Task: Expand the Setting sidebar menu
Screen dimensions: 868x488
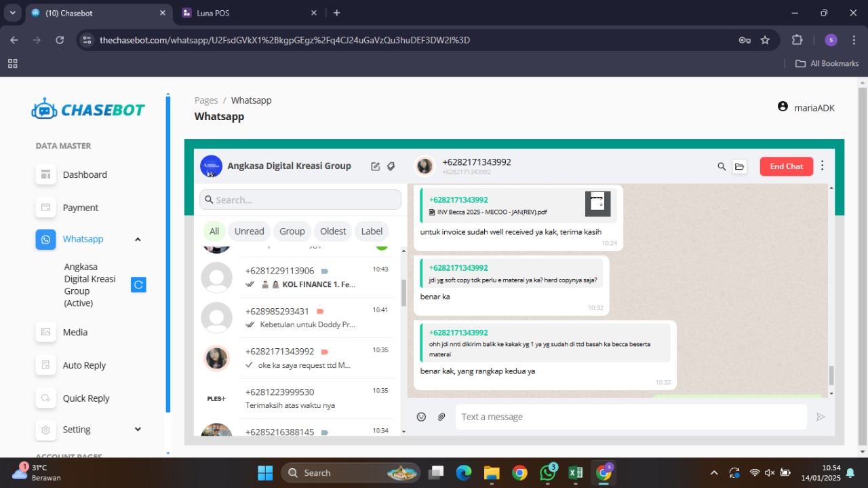Action: point(138,430)
